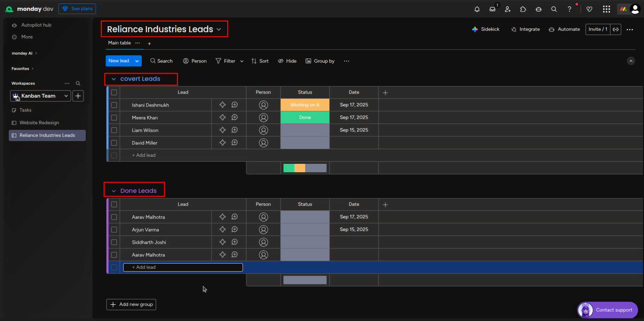644x321 pixels.
Task: Change the Working on it status cell
Action: coord(305,105)
